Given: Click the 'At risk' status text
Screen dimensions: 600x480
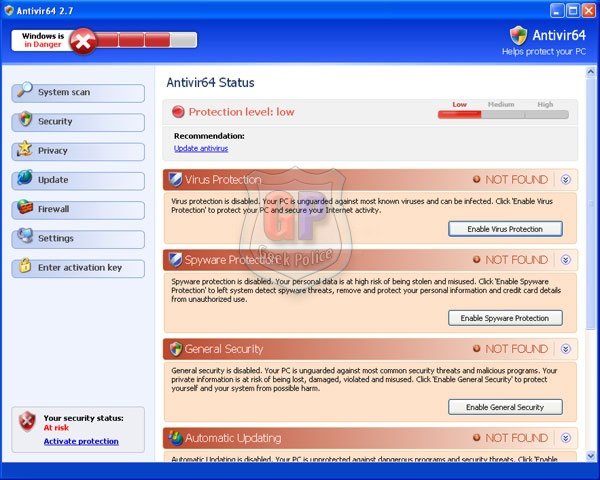Looking at the screenshot, I should click(56, 428).
